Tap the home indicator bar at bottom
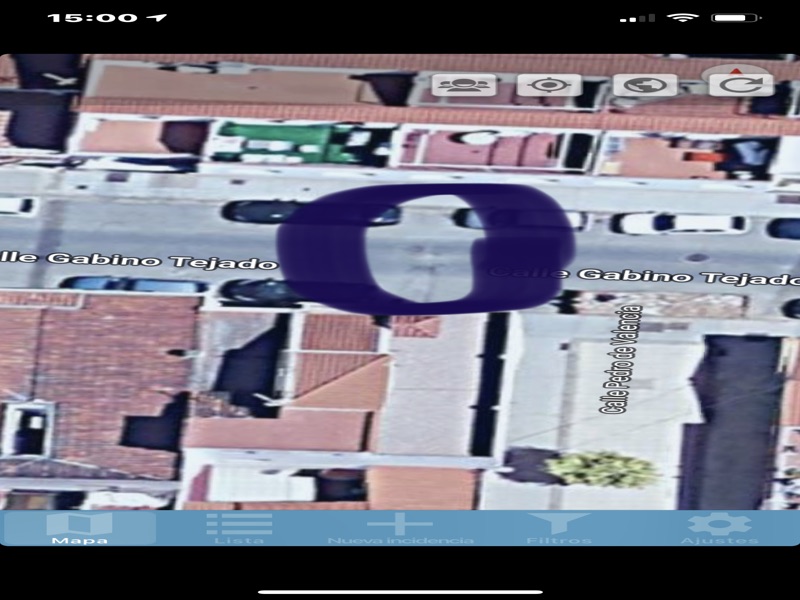Viewport: 800px width, 600px height. point(400,591)
